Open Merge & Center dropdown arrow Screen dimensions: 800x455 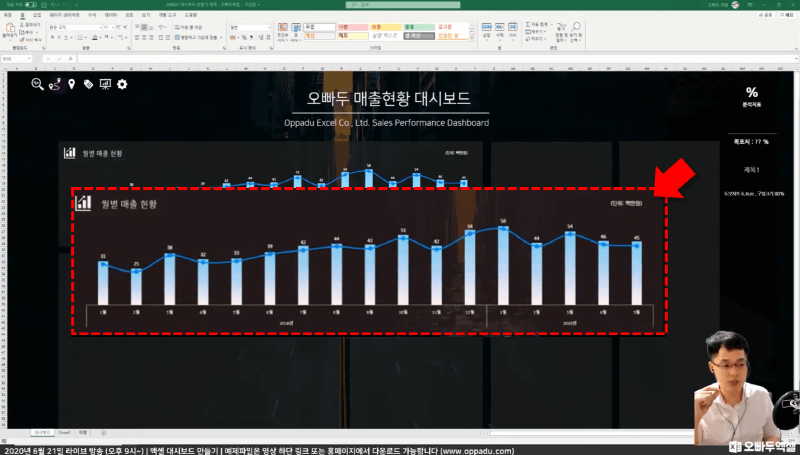point(221,37)
